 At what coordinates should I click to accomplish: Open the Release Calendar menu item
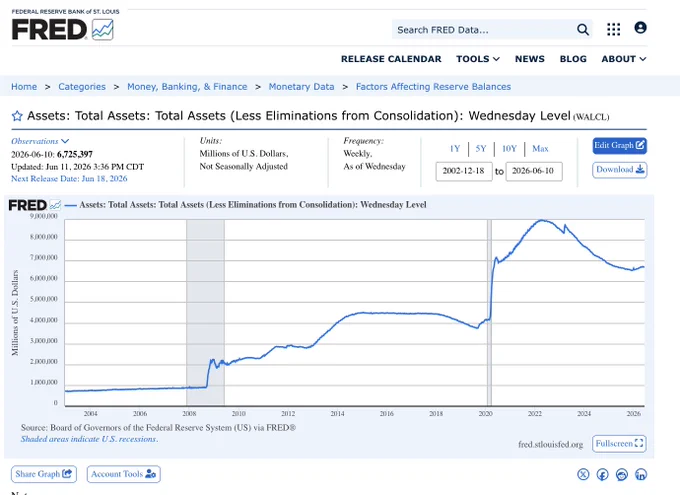point(391,59)
